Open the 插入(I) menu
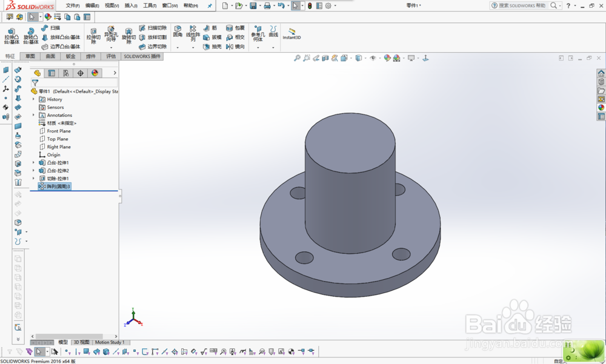Image resolution: width=606 pixels, height=364 pixels. 131,5
